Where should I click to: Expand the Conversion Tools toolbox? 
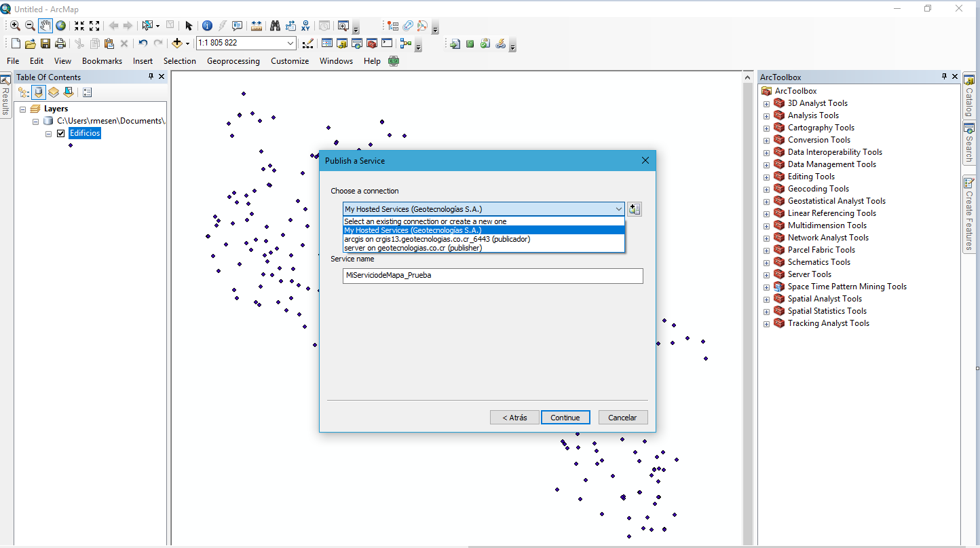(766, 141)
